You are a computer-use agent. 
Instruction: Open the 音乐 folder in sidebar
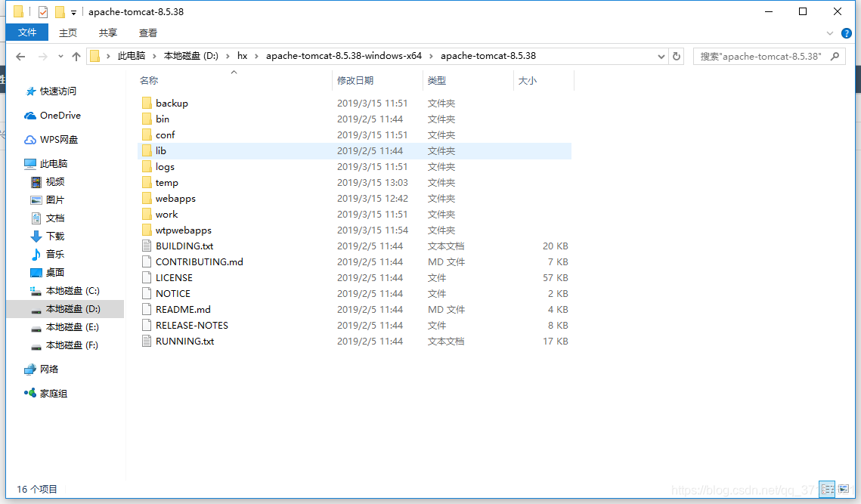55,254
